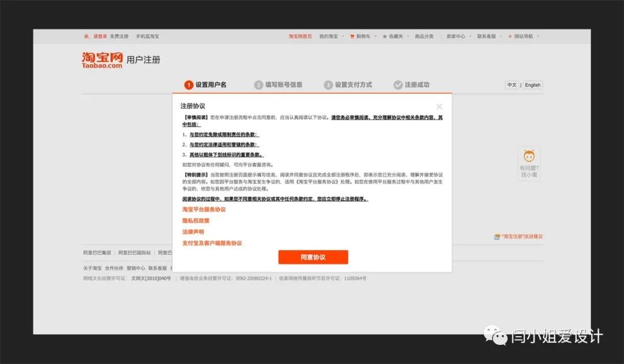The image size is (624, 364).
Task: Open the 合作伙伴 footer link
Action: click(x=114, y=268)
